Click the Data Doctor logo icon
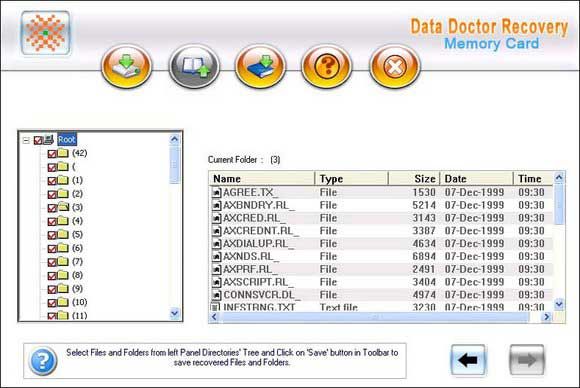This screenshot has width=580, height=388. click(x=45, y=33)
